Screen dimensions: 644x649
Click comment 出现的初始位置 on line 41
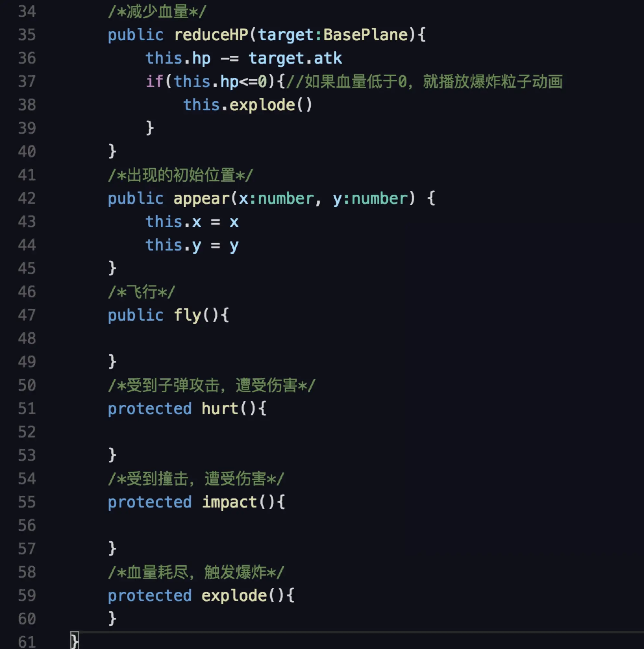[x=180, y=175]
